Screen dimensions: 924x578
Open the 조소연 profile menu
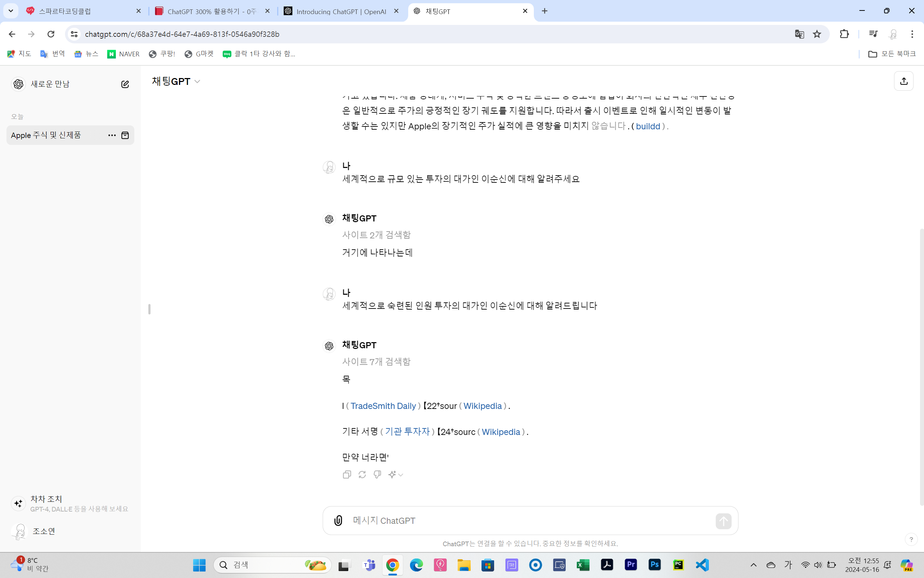[x=70, y=531]
